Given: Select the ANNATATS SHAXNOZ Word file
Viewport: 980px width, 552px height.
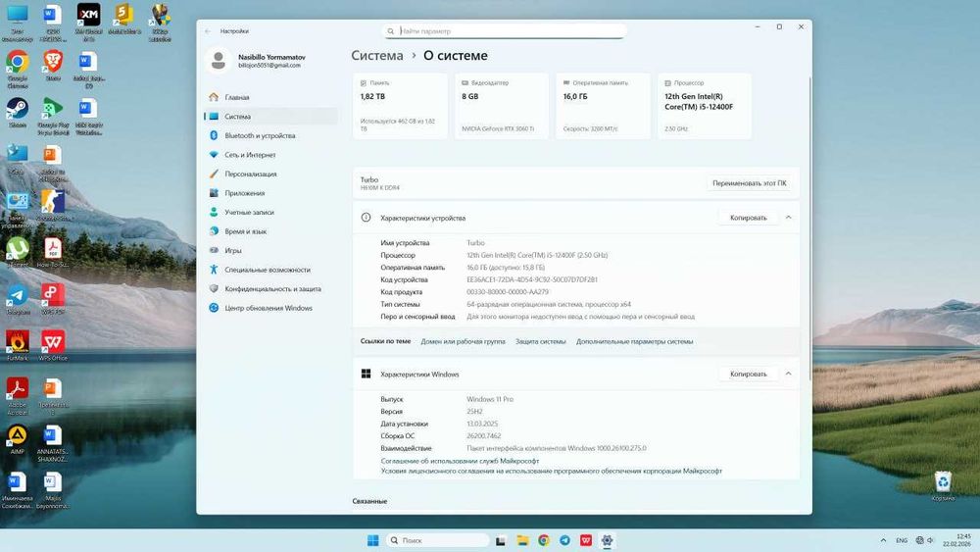Looking at the screenshot, I should pos(53,443).
